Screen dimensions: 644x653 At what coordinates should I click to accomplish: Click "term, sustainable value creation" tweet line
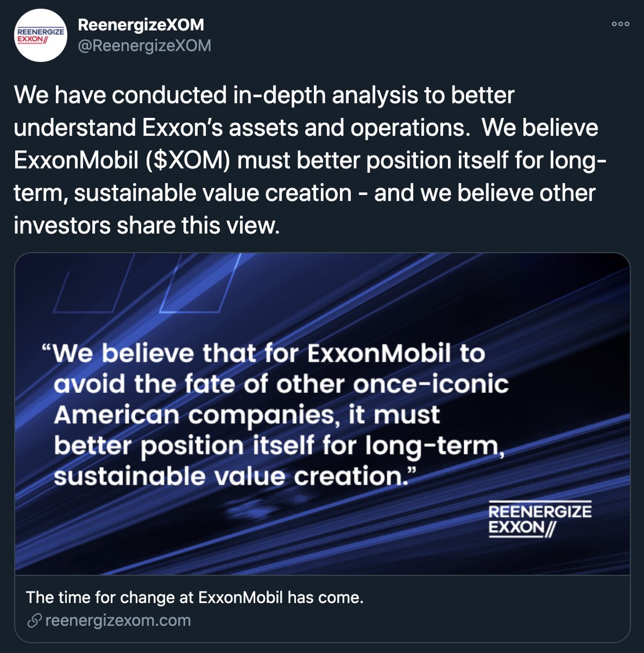pyautogui.click(x=183, y=193)
